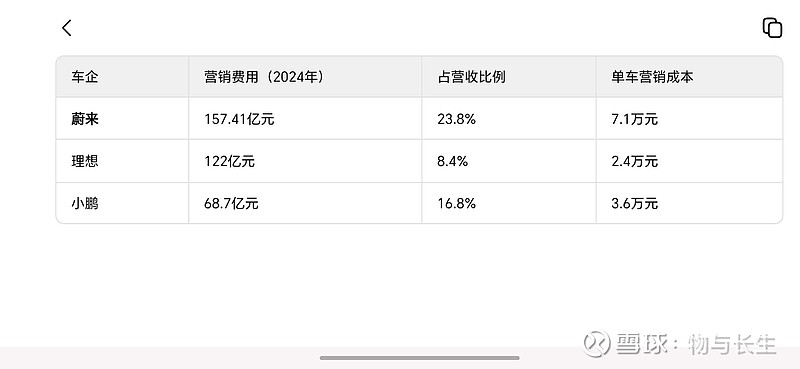Image resolution: width=800 pixels, height=369 pixels.
Task: Tap the 8.4% revenue ratio cell
Action: coord(452,161)
